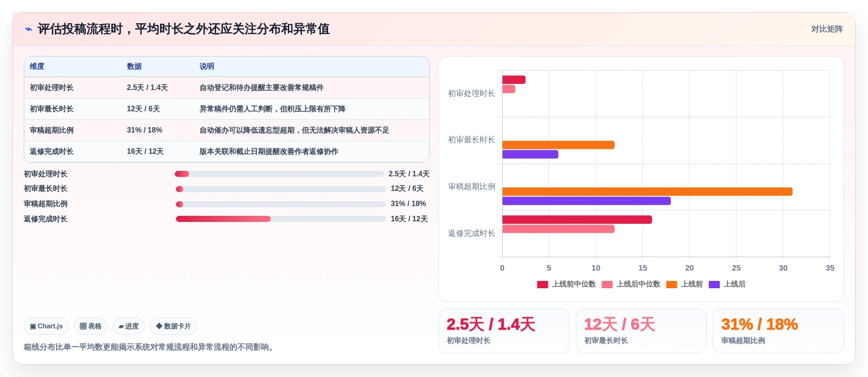Toggle the purple 上线后 legend swatch
This screenshot has height=377, width=868.
click(714, 284)
